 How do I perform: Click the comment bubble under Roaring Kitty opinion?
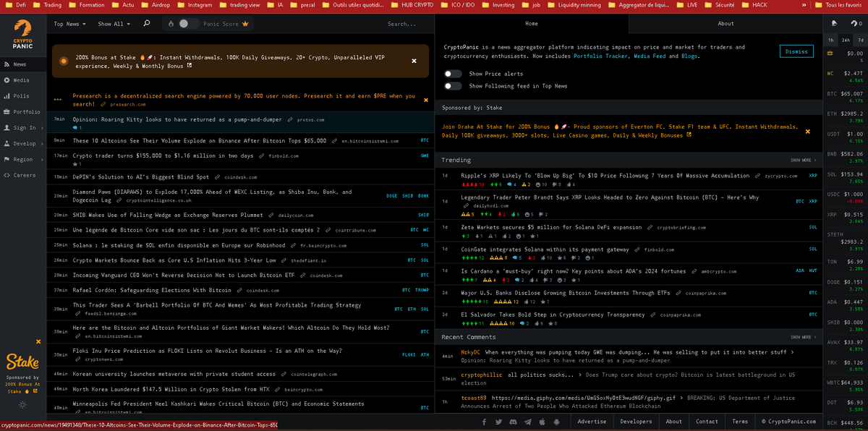click(76, 127)
